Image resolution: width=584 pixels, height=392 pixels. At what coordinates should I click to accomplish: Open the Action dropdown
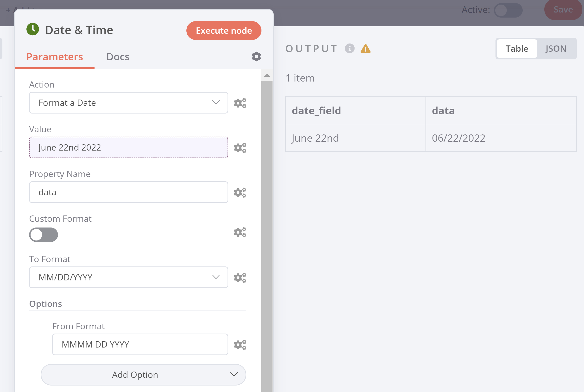(128, 103)
